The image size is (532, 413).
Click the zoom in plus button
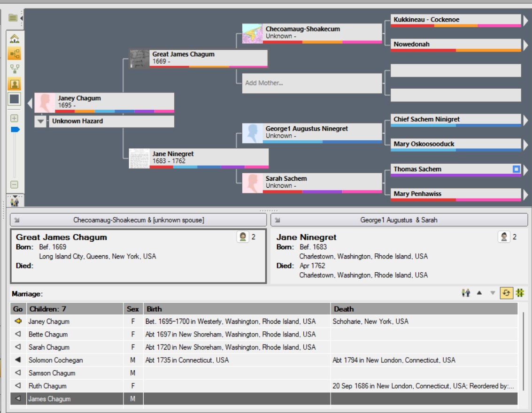tap(14, 118)
